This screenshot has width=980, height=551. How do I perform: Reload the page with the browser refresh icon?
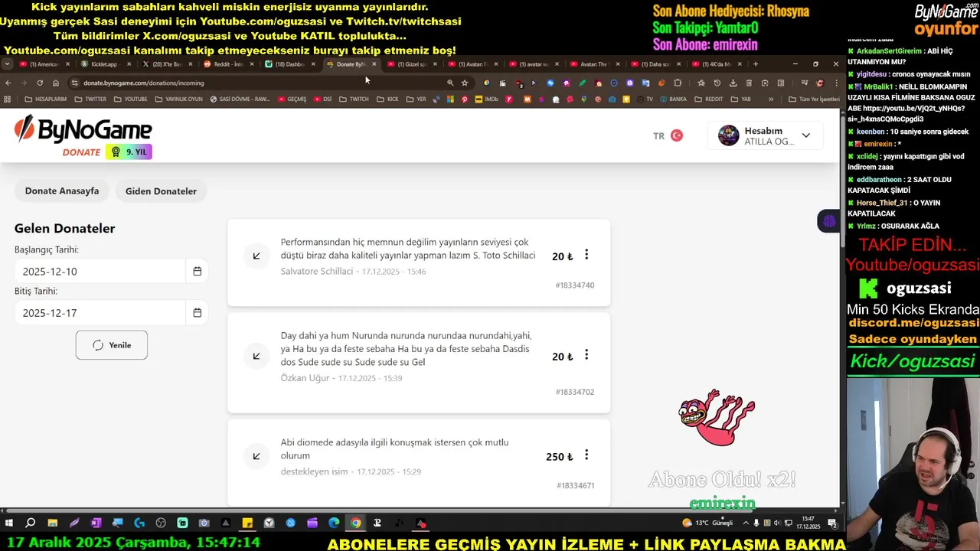pos(40,83)
